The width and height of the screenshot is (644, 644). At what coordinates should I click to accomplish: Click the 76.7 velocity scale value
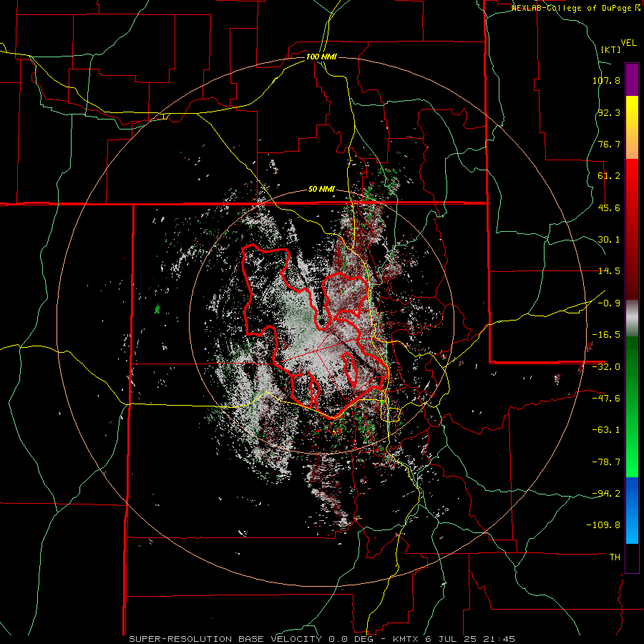[x=609, y=144]
